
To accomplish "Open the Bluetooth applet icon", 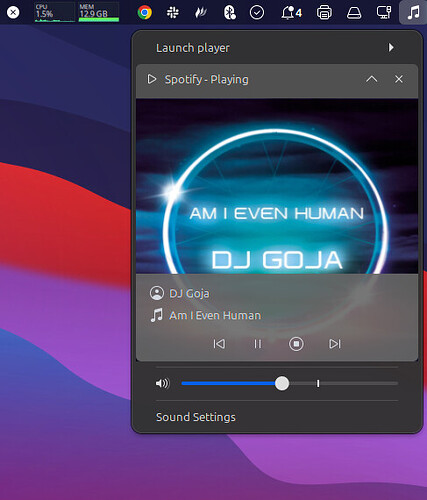I will (x=229, y=13).
